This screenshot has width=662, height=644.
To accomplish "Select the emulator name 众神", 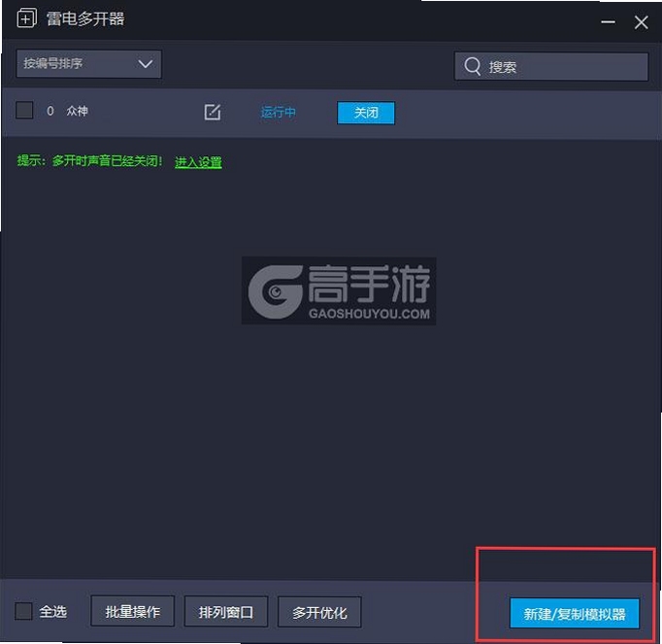I will click(x=78, y=111).
